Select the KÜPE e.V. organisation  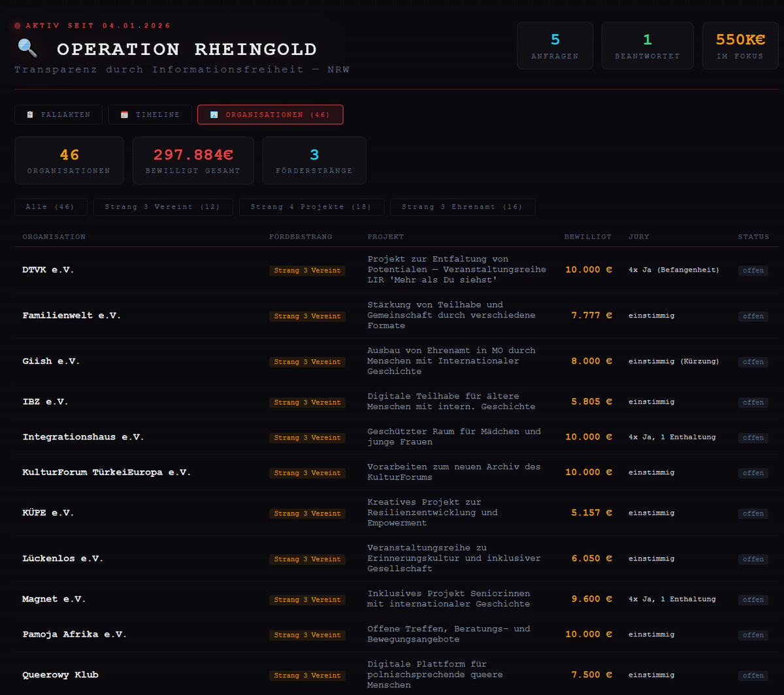(48, 513)
